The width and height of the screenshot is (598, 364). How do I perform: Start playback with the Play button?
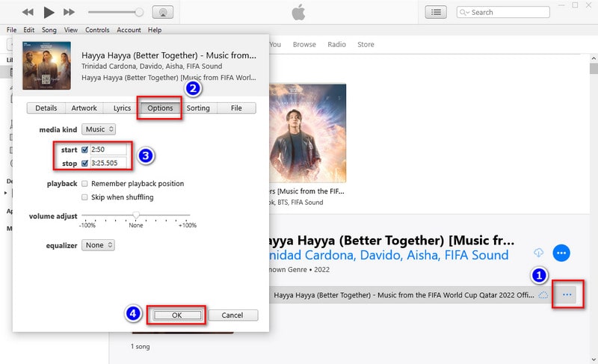click(x=49, y=12)
